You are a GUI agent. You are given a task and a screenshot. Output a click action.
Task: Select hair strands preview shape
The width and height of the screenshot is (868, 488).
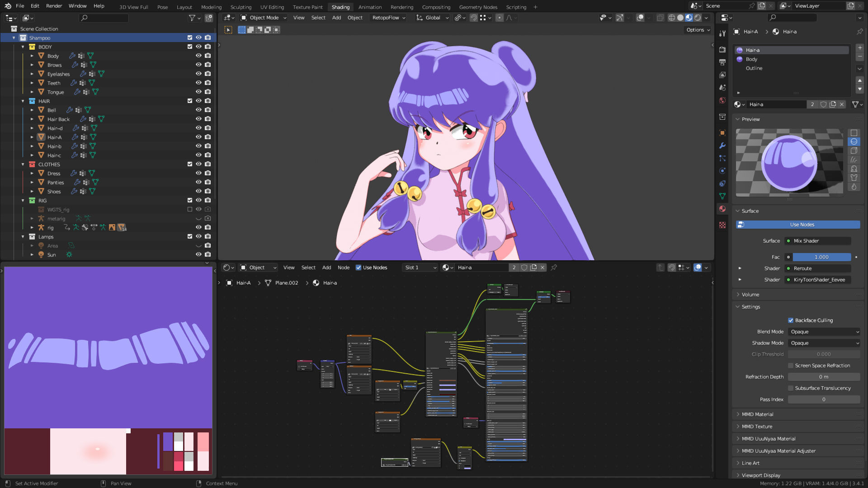tap(854, 160)
